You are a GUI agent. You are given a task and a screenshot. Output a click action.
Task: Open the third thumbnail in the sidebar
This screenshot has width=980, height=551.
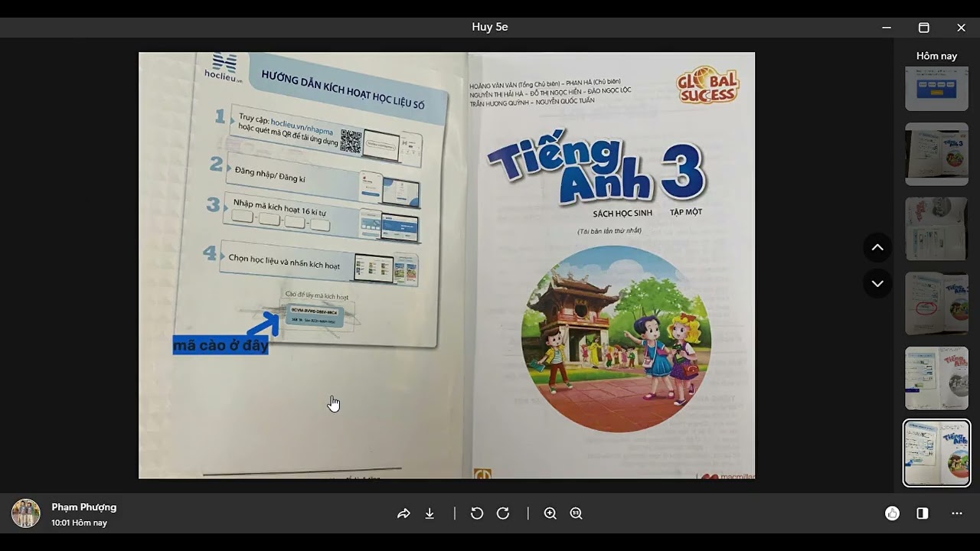tap(937, 228)
